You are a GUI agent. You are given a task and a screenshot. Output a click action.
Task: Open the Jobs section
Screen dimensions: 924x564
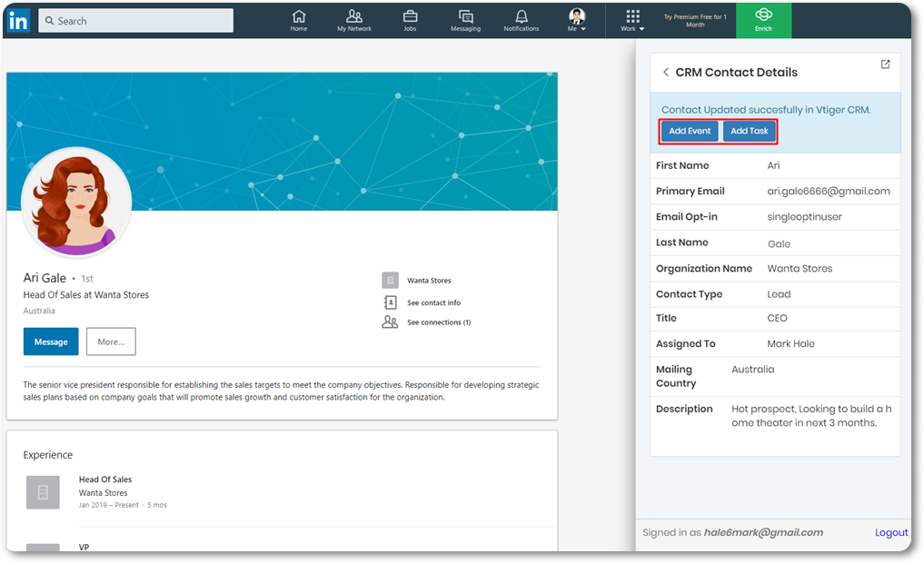[410, 20]
